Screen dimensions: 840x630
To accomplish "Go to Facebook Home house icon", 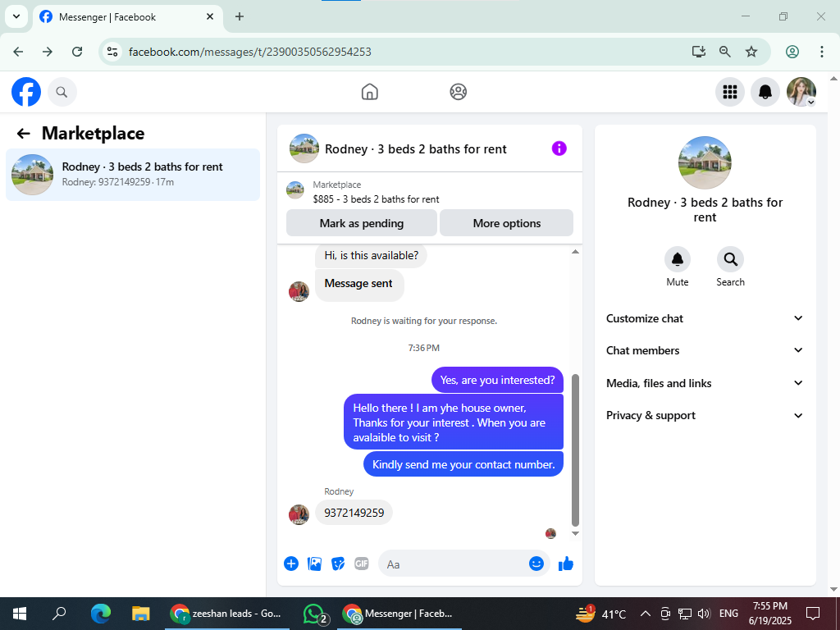I will (370, 92).
